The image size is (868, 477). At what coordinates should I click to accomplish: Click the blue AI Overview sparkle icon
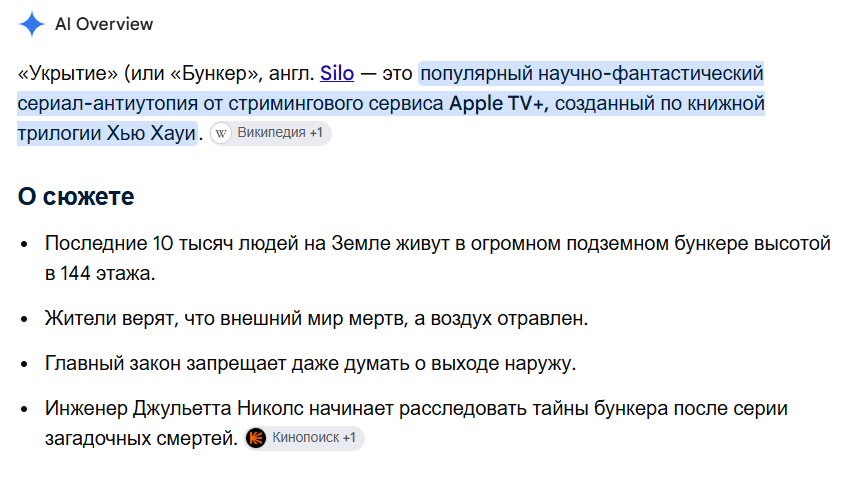coord(32,24)
